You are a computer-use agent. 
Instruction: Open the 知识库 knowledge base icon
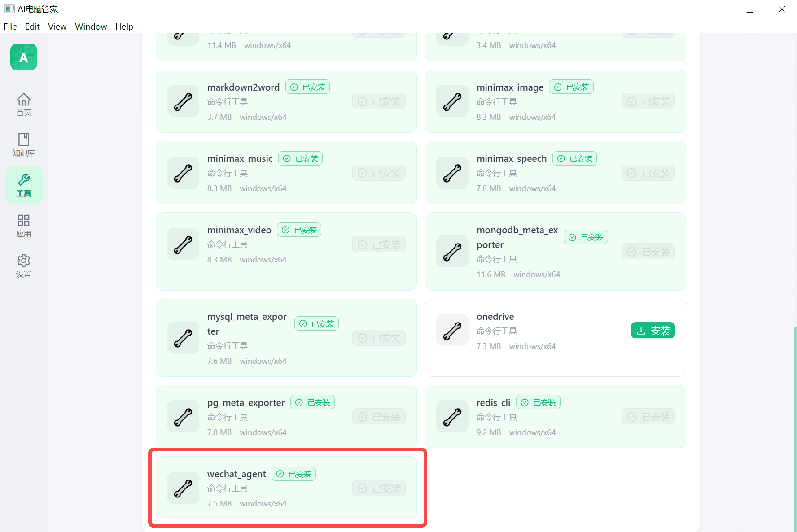[24, 144]
